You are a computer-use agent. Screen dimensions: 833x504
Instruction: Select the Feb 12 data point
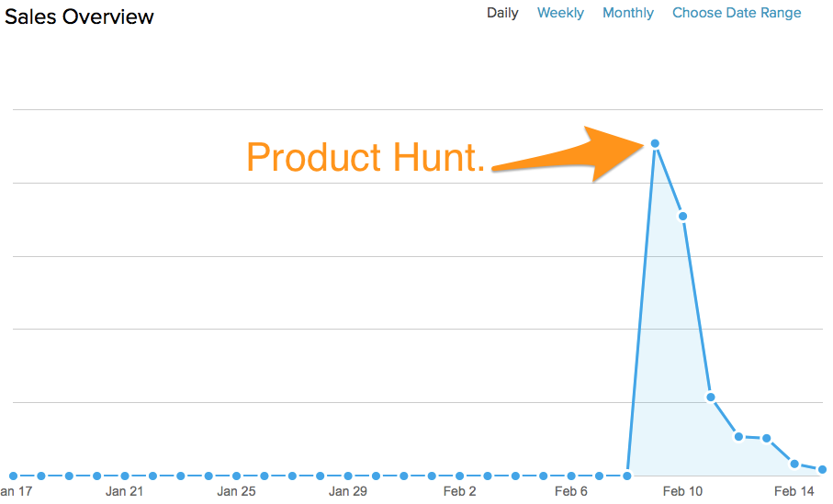click(x=738, y=436)
